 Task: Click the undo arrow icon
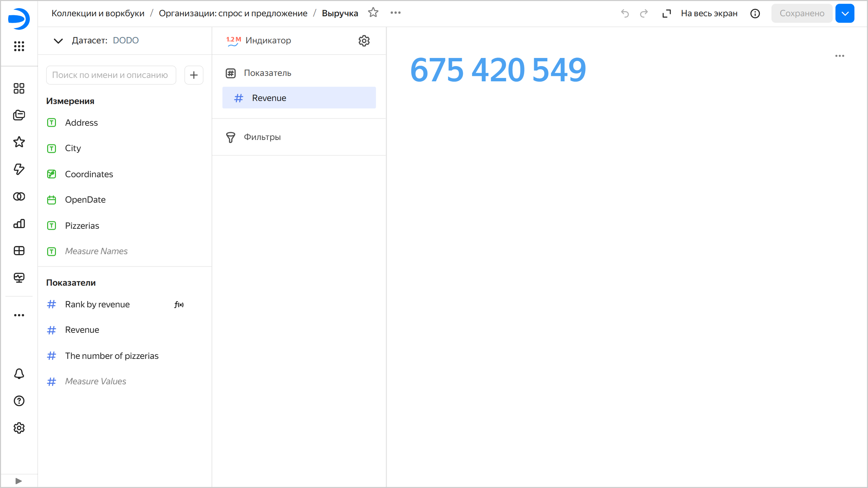coord(625,14)
